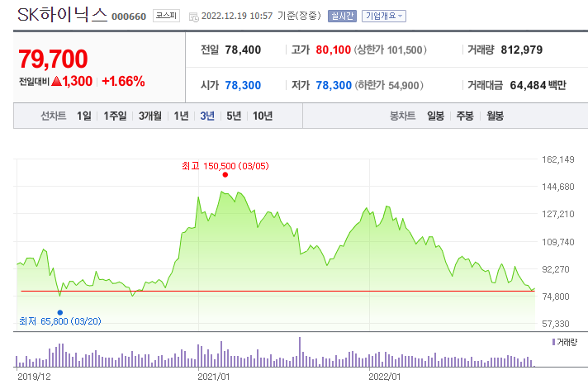The image size is (588, 389).
Task: Switch to 주봉 candlestick chart
Action: click(465, 116)
